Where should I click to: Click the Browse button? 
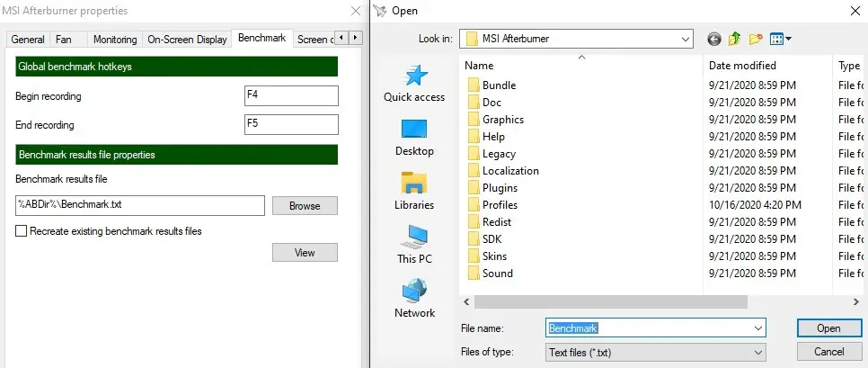pos(305,206)
